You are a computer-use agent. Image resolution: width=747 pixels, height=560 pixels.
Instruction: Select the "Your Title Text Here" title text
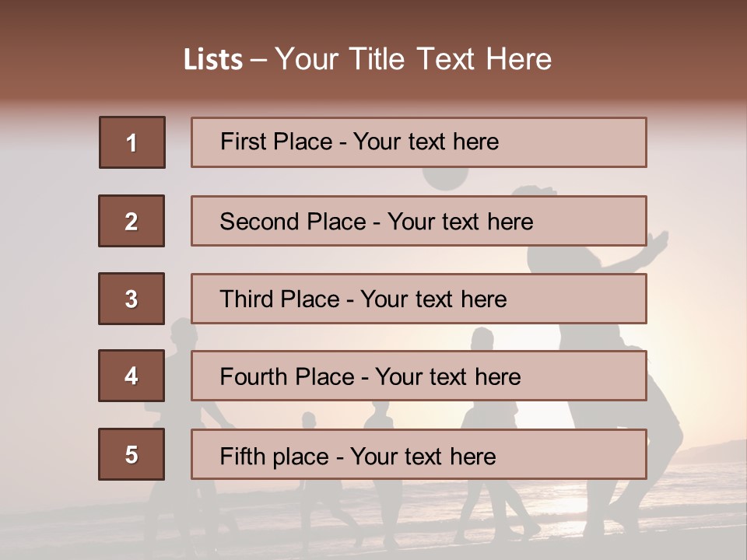[413, 60]
